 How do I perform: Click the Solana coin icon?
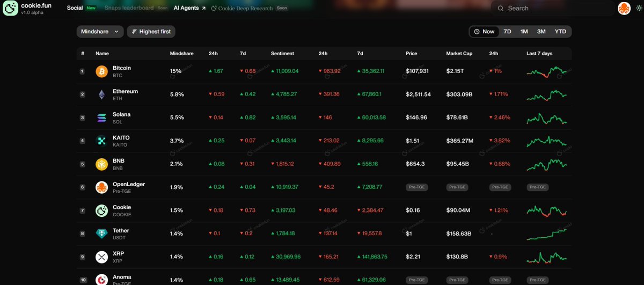tap(101, 118)
